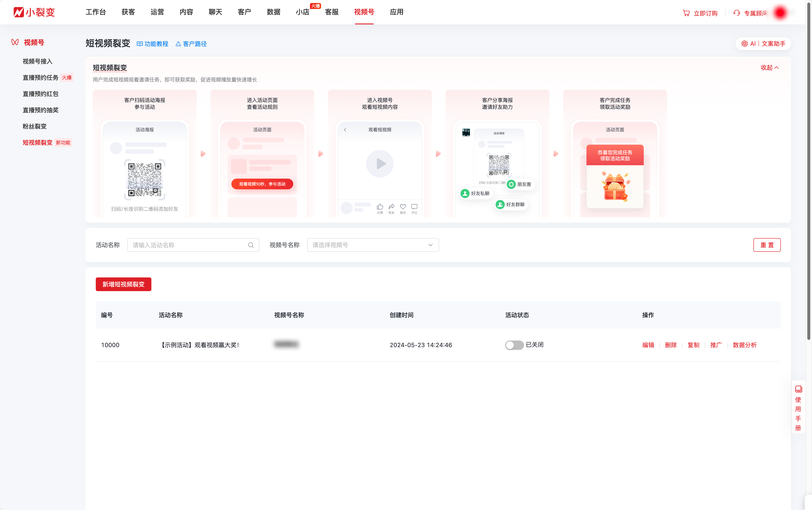Click the 好友群聊 green avatar icon

pyautogui.click(x=500, y=204)
